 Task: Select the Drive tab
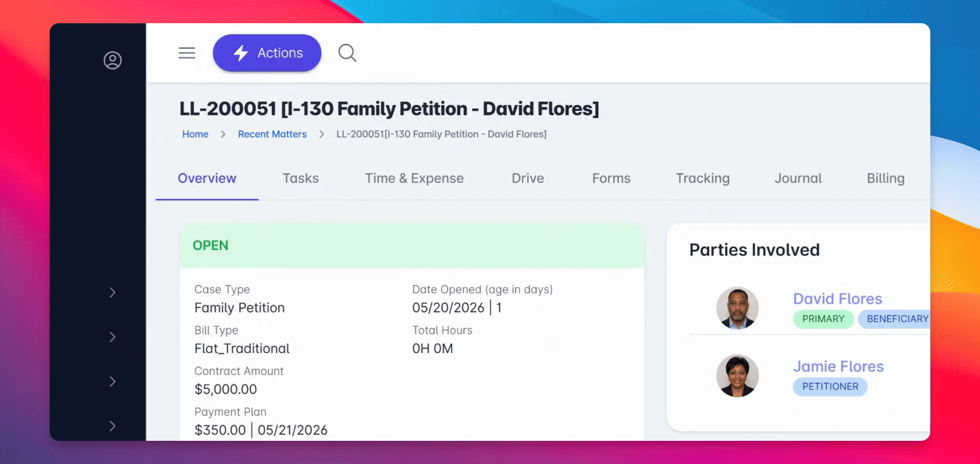click(528, 179)
